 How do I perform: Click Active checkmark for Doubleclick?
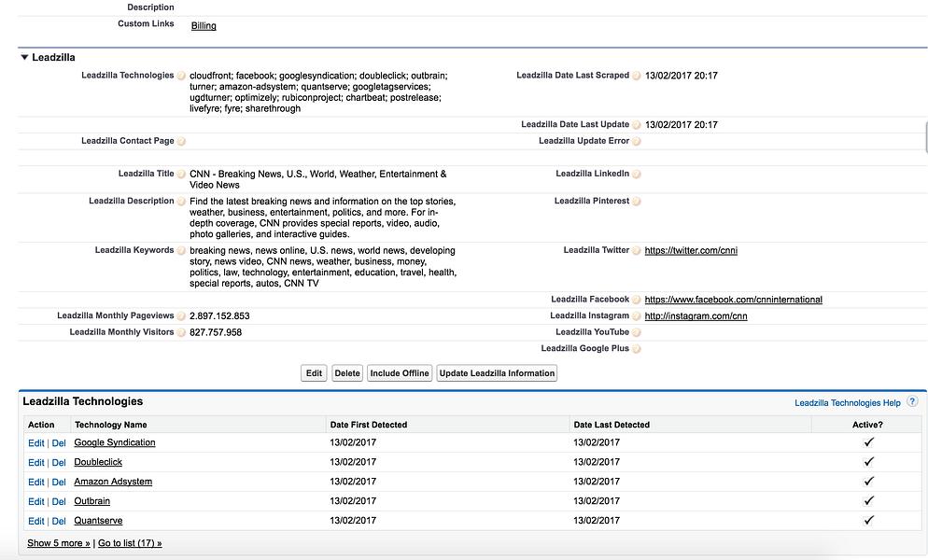[x=868, y=462]
